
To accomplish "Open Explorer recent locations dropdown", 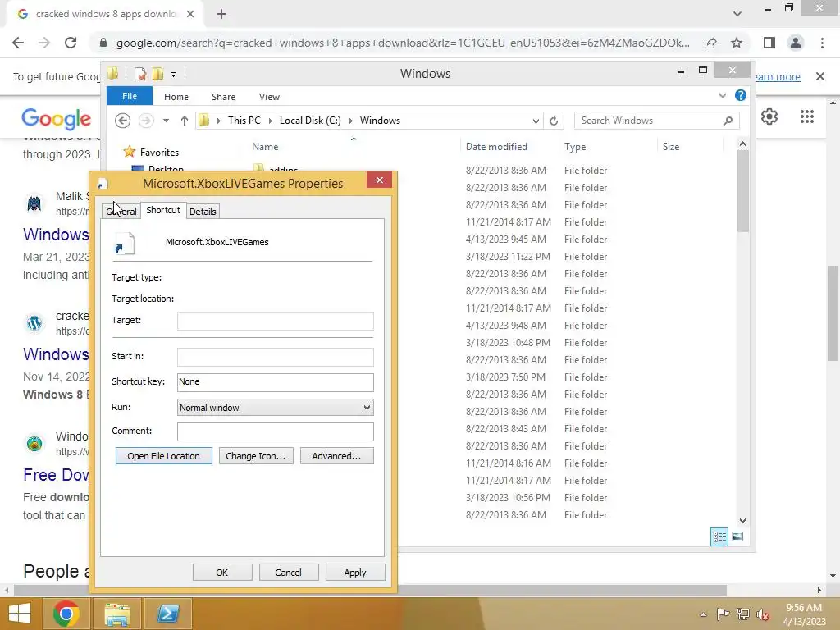I will (x=166, y=121).
